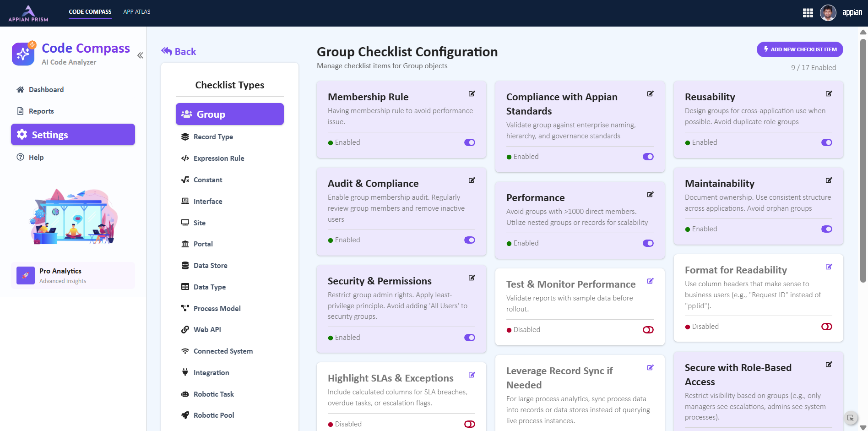This screenshot has height=431, width=868.
Task: Click the page vertical scrollbar
Action: pyautogui.click(x=863, y=160)
